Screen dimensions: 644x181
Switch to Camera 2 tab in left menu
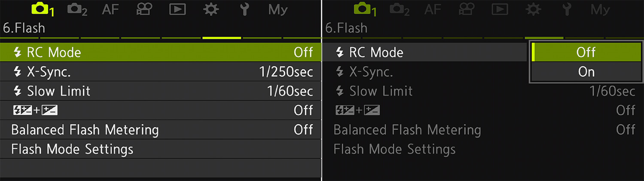point(77,9)
